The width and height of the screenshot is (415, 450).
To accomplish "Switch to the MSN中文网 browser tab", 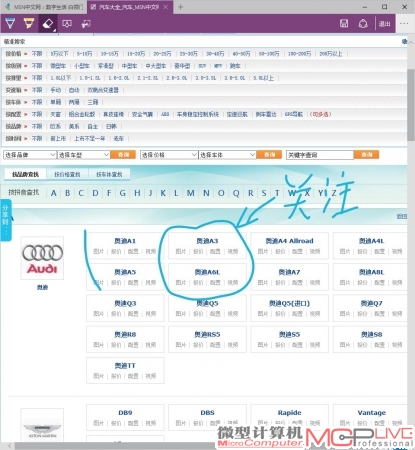I will coord(43,7).
